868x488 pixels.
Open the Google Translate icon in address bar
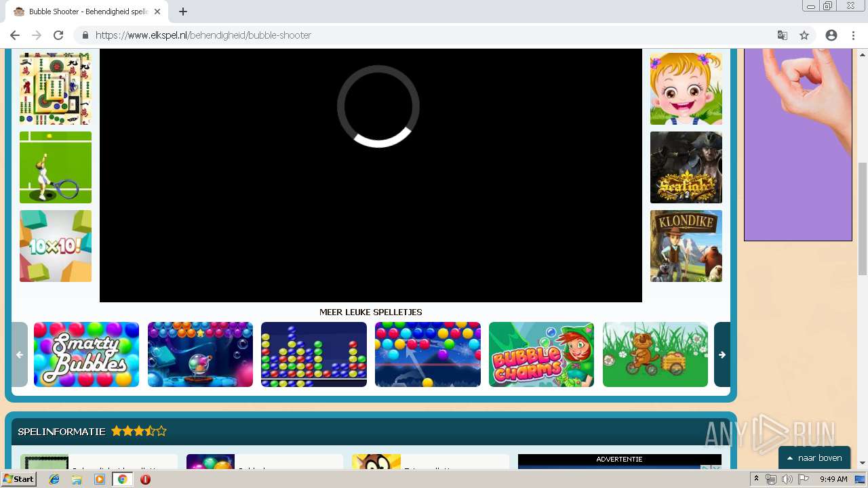click(x=782, y=35)
